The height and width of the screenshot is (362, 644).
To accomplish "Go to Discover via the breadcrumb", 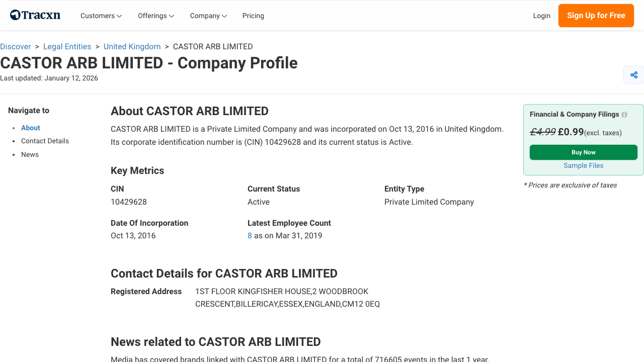I will tap(16, 46).
